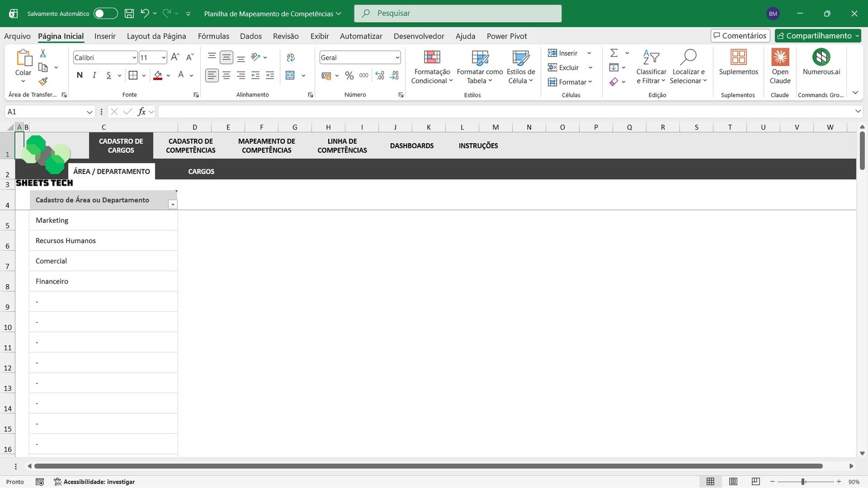Apply percent number format

point(349,75)
